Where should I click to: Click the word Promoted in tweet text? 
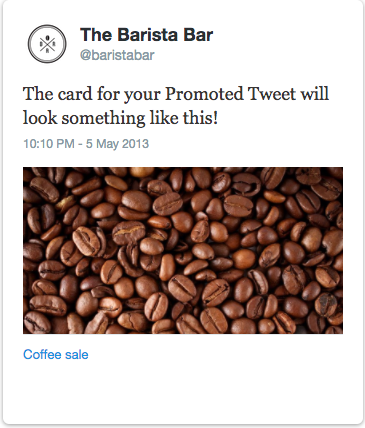204,94
